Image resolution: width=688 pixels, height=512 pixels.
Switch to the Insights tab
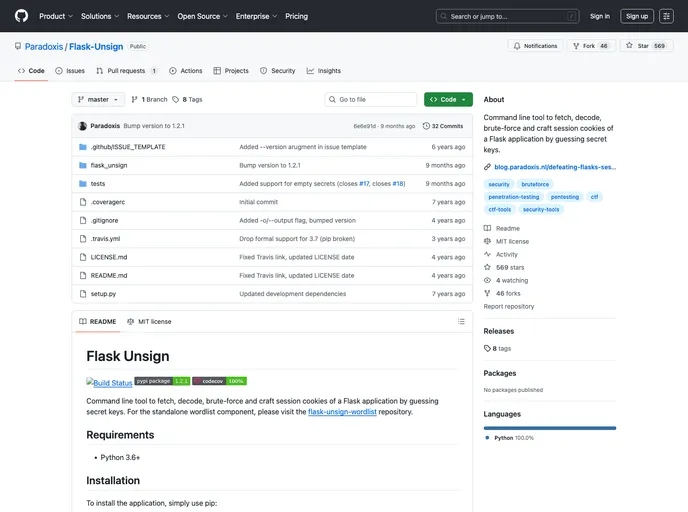pyautogui.click(x=324, y=71)
